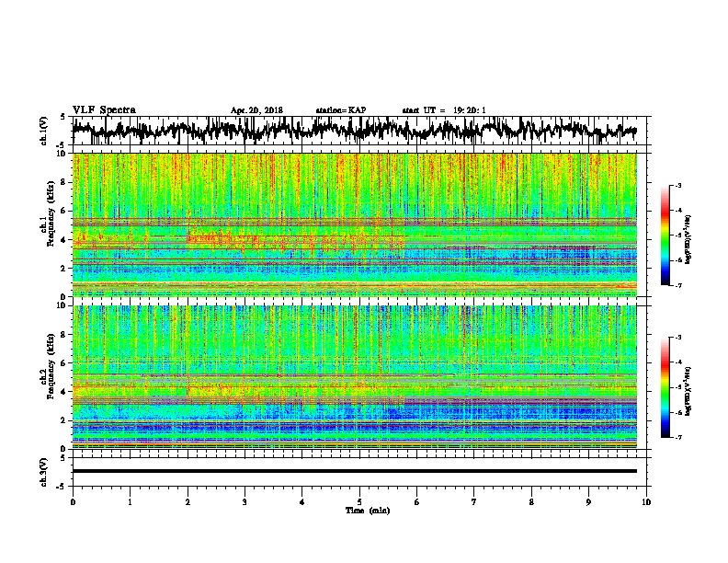This screenshot has height=563, width=728.
Task: Click the "6" tick of ch.1 frequency axis
Action: click(x=63, y=211)
